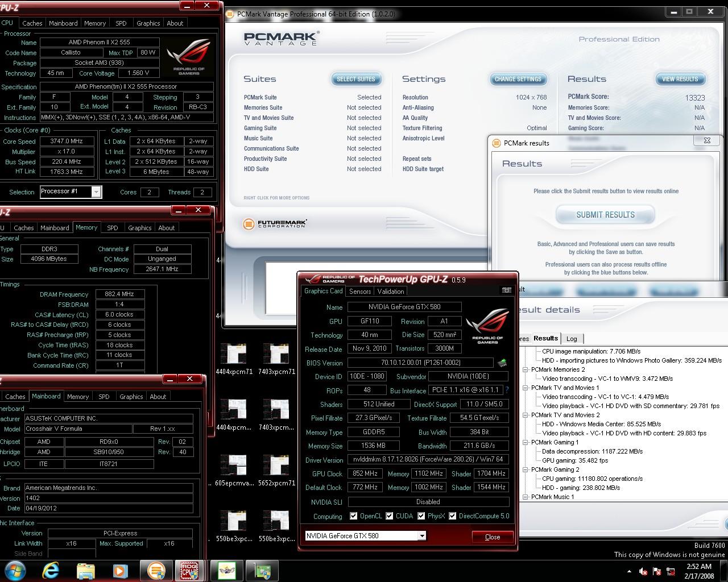Click the Data decompression: 1187.222 MB/s result

coord(592,451)
